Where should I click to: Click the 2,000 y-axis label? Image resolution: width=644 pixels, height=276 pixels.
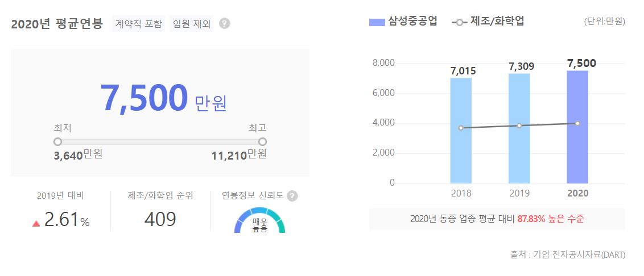383,153
